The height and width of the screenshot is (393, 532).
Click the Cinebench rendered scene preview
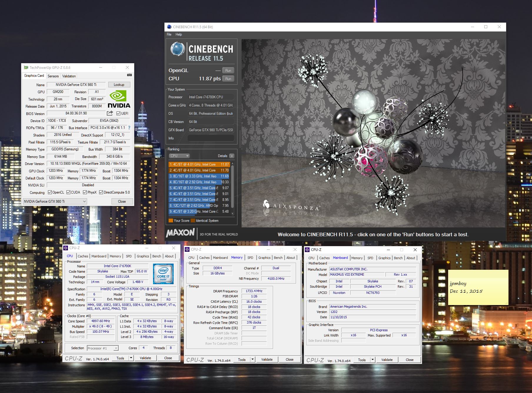pos(373,133)
